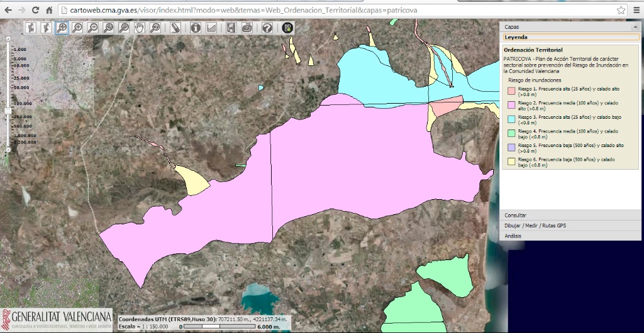
Task: Select the Leyenda tab
Action: (x=516, y=37)
